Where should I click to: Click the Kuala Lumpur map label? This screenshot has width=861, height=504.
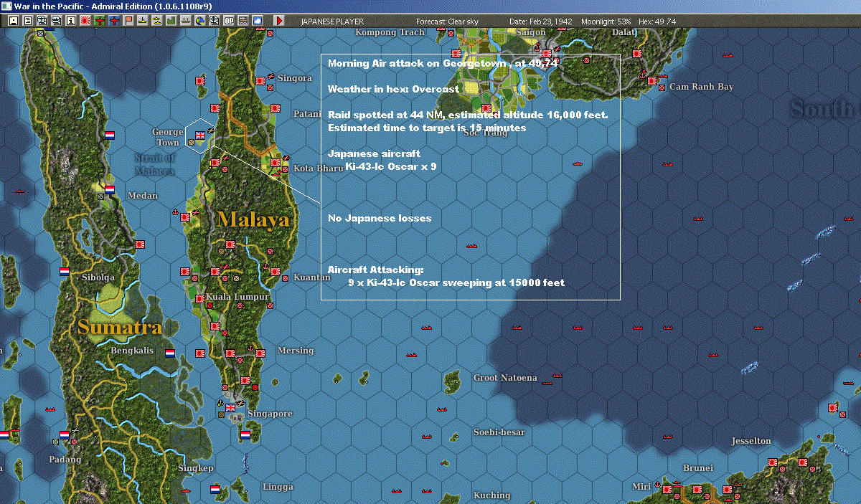pos(237,297)
